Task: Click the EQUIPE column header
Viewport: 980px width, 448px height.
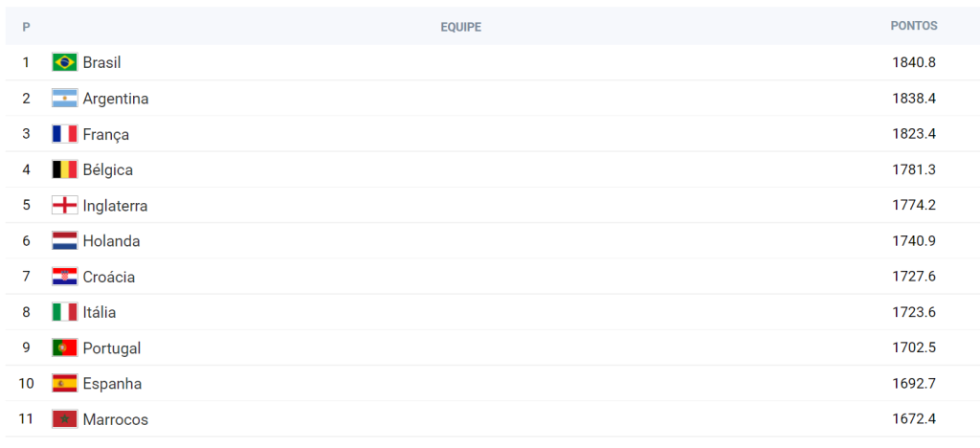Action: (460, 28)
